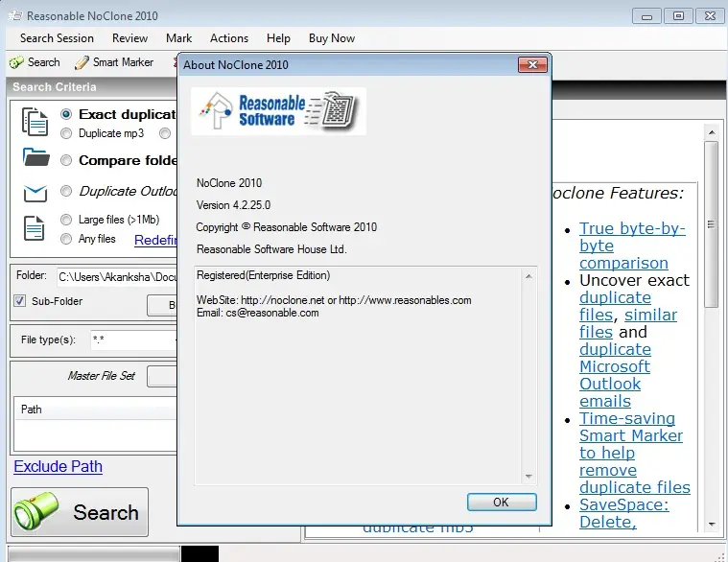Select the Any files radio button
Viewport: 728px width, 562px height.
coord(66,239)
